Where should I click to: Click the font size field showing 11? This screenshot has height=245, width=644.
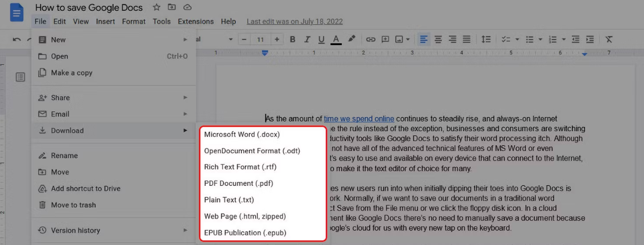260,39
